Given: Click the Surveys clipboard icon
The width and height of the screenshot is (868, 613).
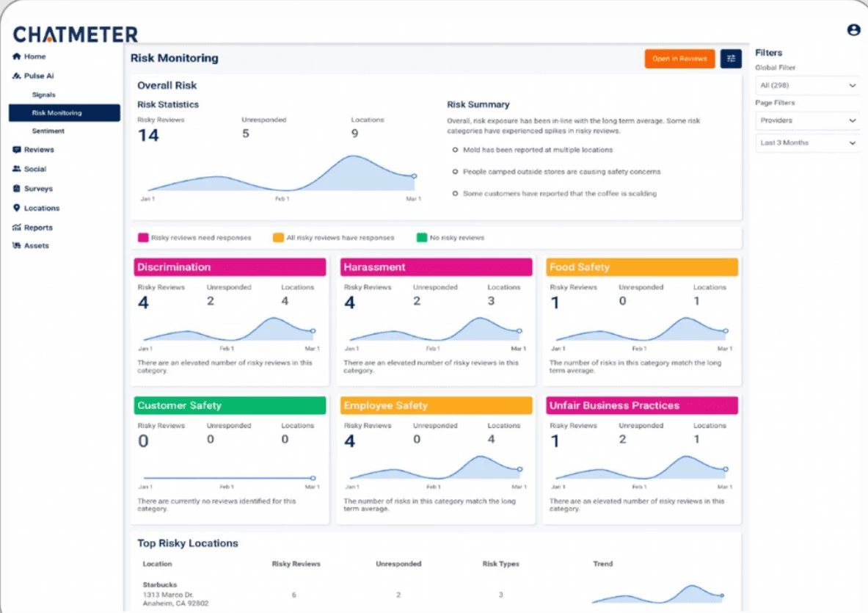Looking at the screenshot, I should tap(17, 188).
